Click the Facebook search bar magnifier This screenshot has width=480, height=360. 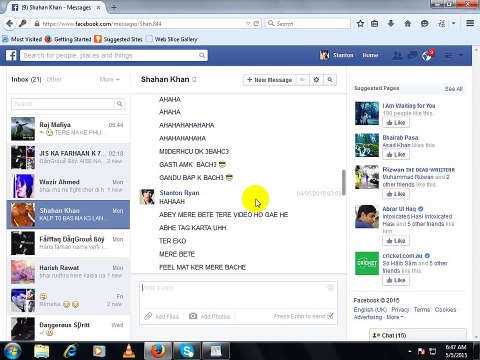coord(202,55)
